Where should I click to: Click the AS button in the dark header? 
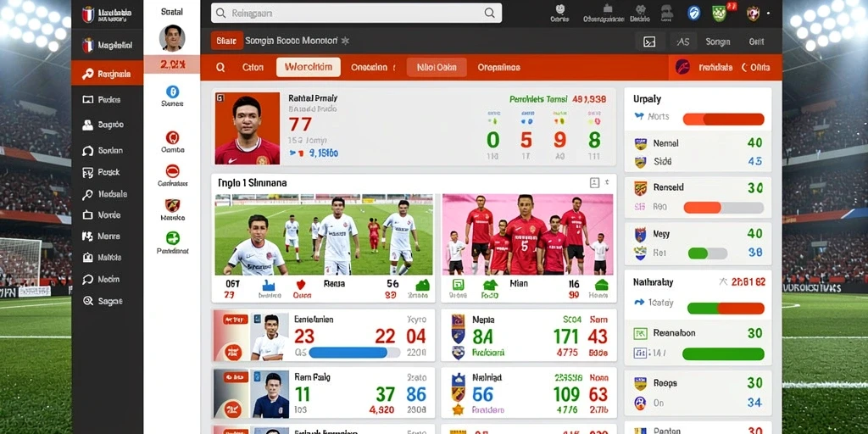[x=682, y=42]
